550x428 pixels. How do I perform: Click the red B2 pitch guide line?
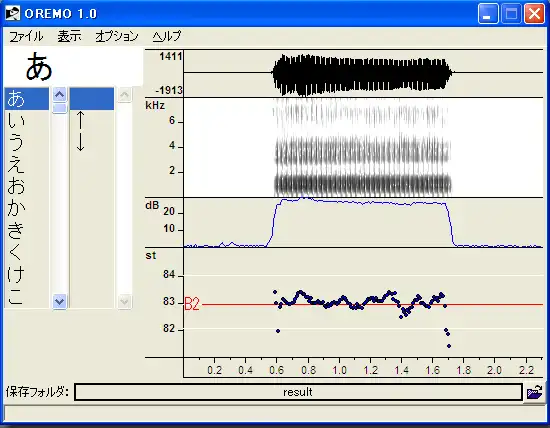coord(372,304)
